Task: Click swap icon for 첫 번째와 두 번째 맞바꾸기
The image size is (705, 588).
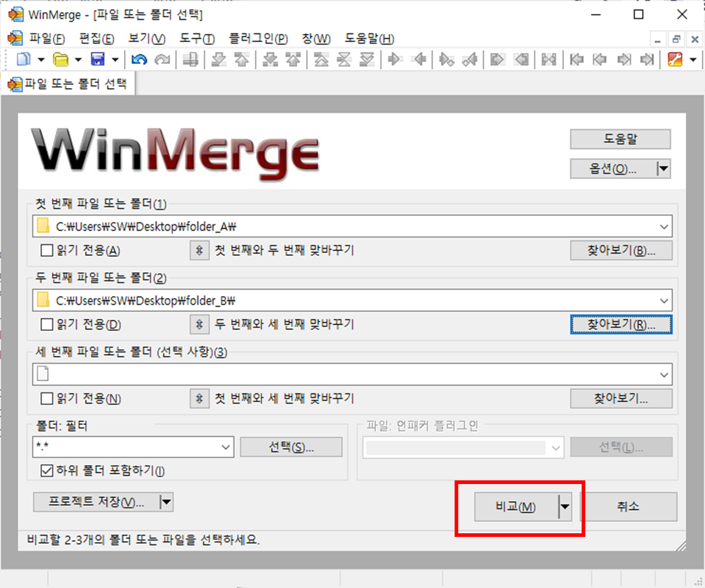Action: [199, 250]
